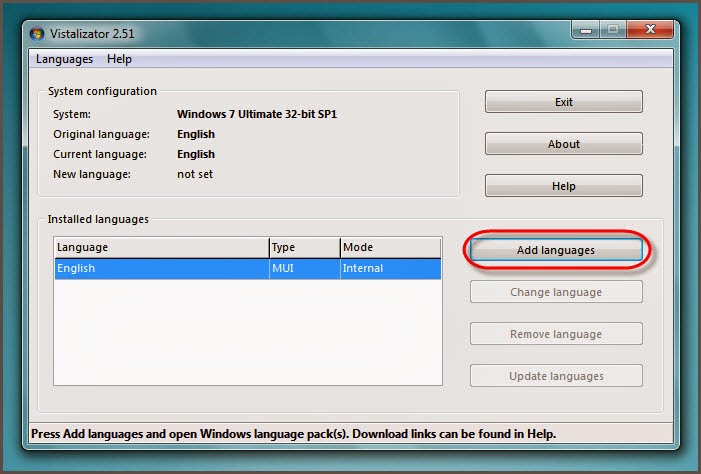
Task: Close the Vistalizator window
Action: [650, 30]
